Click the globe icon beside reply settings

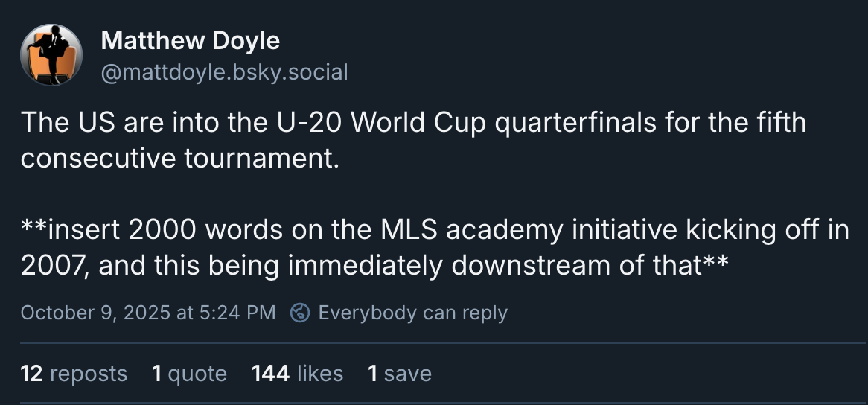(x=299, y=313)
